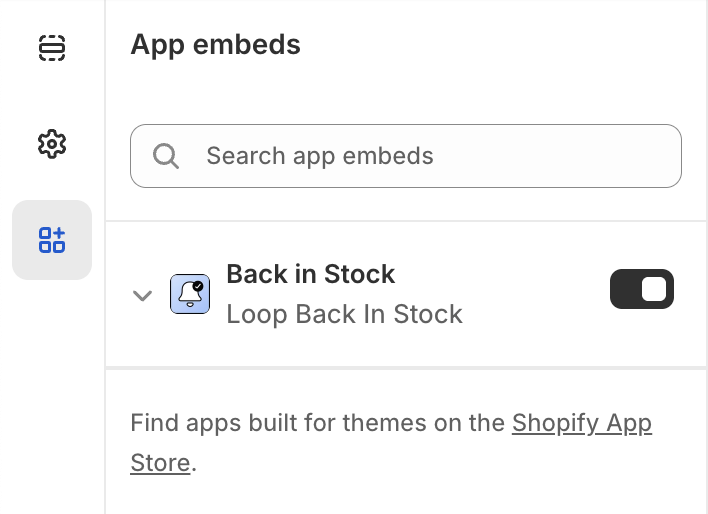Show Back in Stock embed options arrow

[x=143, y=295]
